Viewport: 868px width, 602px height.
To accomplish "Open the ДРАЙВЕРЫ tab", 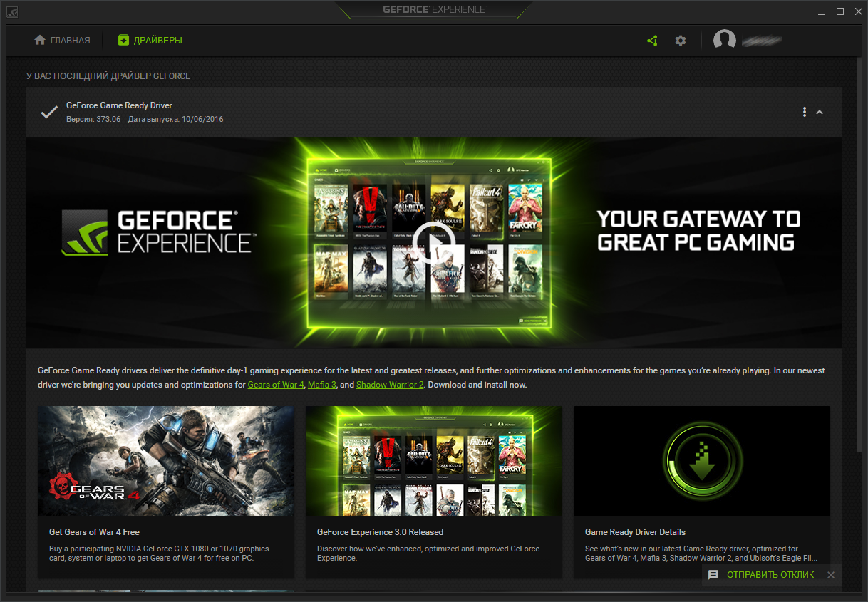I will pos(150,41).
